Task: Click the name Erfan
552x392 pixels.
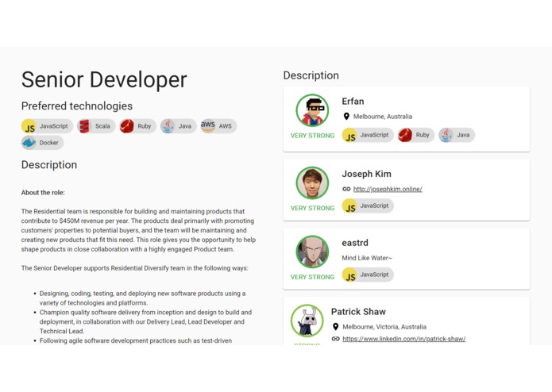Action: 353,102
